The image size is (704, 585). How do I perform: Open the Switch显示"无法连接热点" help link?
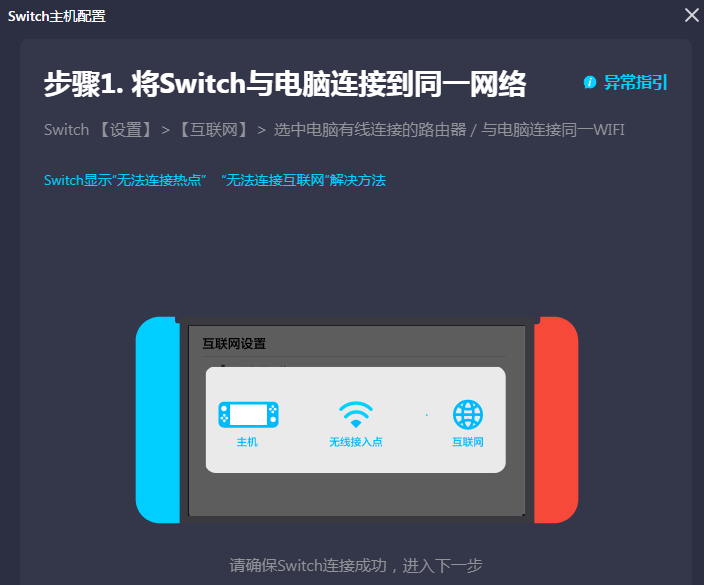point(125,180)
